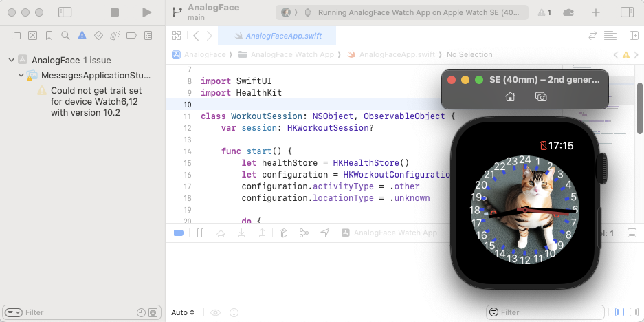Click the yellow warning icon in jump bar
This screenshot has width=644, height=322.
(x=626, y=54)
